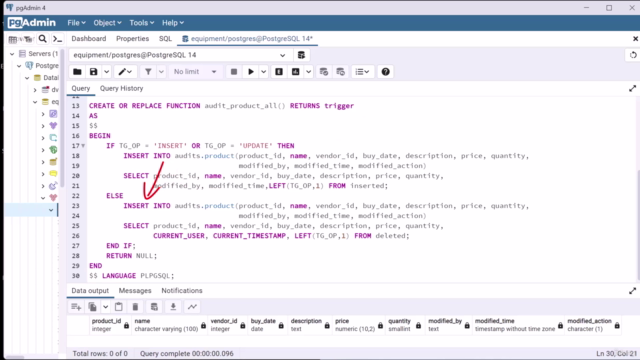Open the Tools menu
Screen dimensions: 640x360
[141, 23]
